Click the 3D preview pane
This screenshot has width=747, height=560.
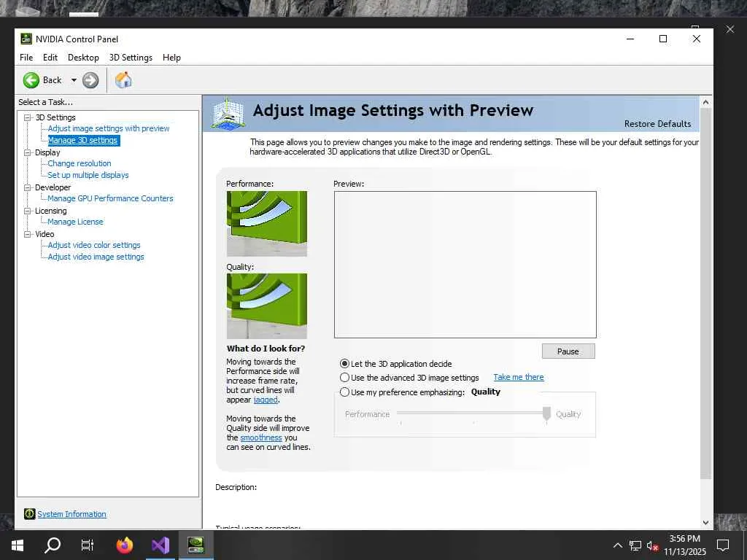465,265
